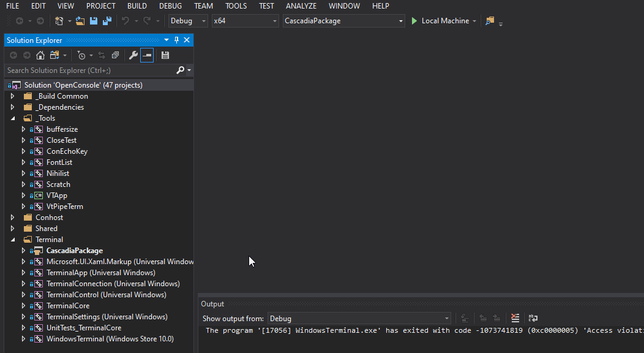Click the Save floppy disk icon
This screenshot has height=353, width=644.
[x=94, y=21]
